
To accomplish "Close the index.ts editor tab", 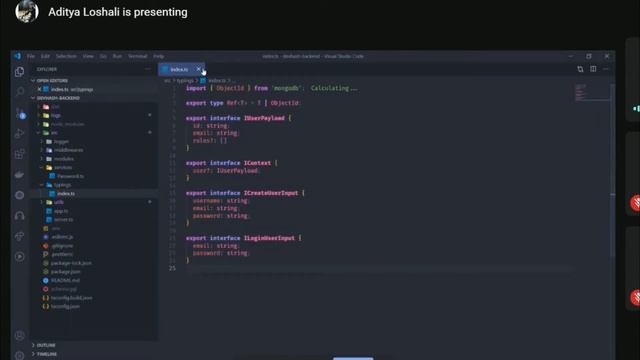I will (x=198, y=69).
